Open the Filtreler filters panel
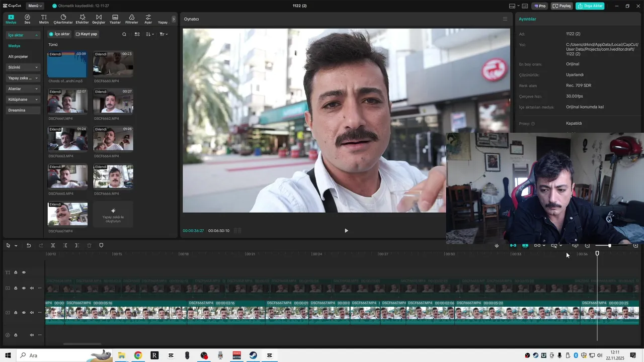This screenshot has height=362, width=644. pos(131,19)
